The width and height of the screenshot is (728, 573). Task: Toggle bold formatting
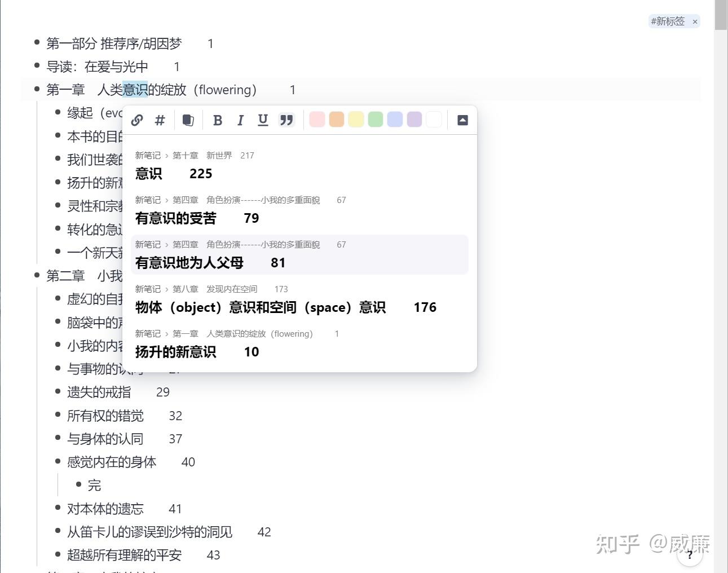(x=218, y=120)
